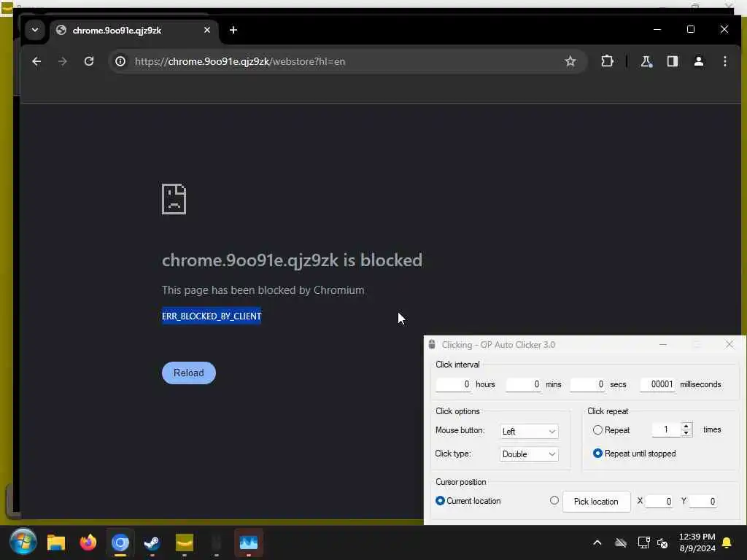Increase repeat times with up arrow

click(686, 426)
